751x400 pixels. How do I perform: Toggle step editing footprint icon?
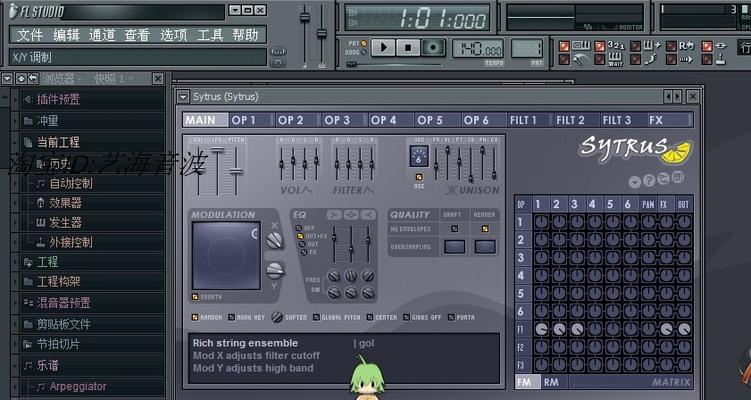635,59
